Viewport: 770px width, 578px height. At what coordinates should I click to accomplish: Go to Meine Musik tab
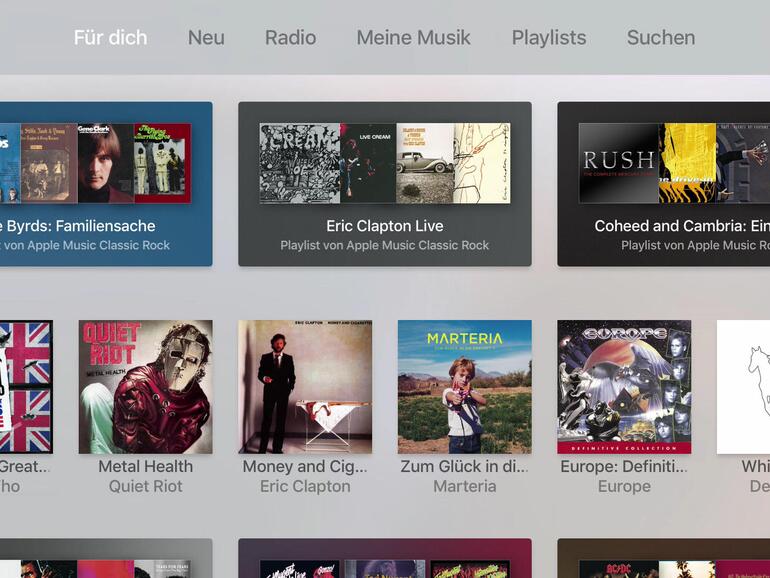[x=413, y=38]
